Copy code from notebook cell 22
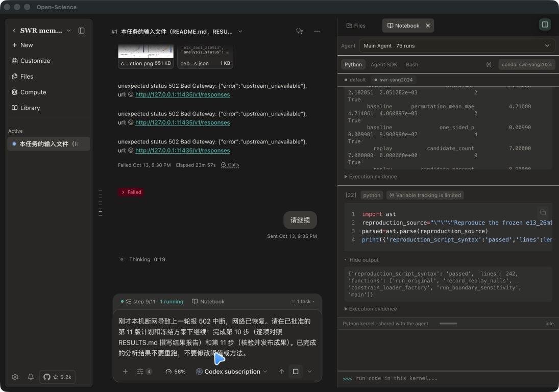This screenshot has height=392, width=559. tap(543, 213)
